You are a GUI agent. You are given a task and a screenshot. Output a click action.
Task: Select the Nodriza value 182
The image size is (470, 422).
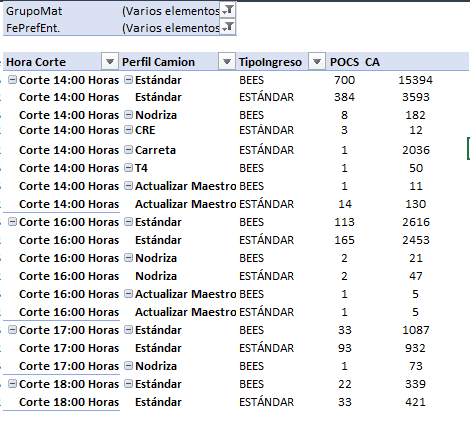pyautogui.click(x=415, y=115)
